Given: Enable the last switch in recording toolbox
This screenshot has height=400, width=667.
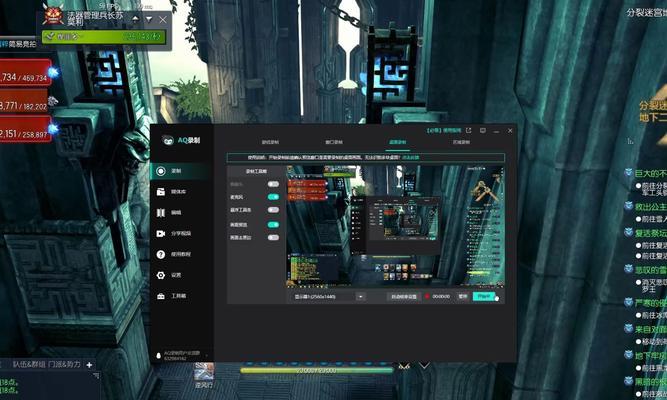Looking at the screenshot, I should tap(273, 237).
